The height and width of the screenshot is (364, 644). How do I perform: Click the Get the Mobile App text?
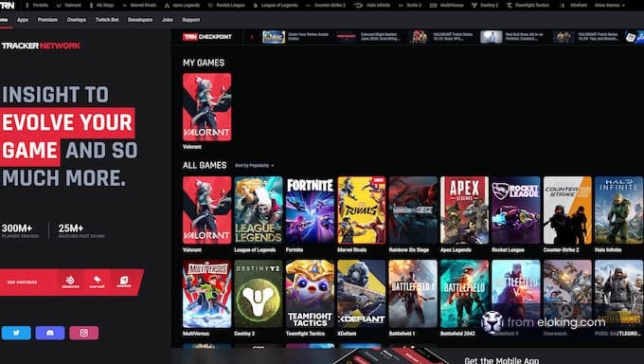(502, 360)
